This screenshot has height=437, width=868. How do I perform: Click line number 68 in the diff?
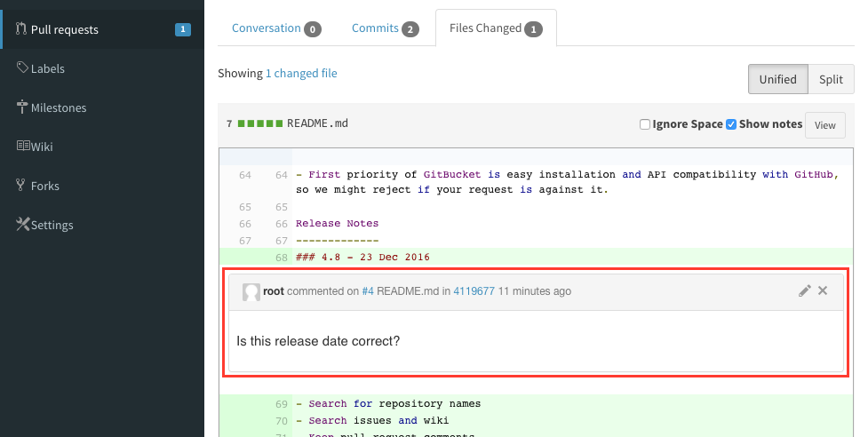282,258
